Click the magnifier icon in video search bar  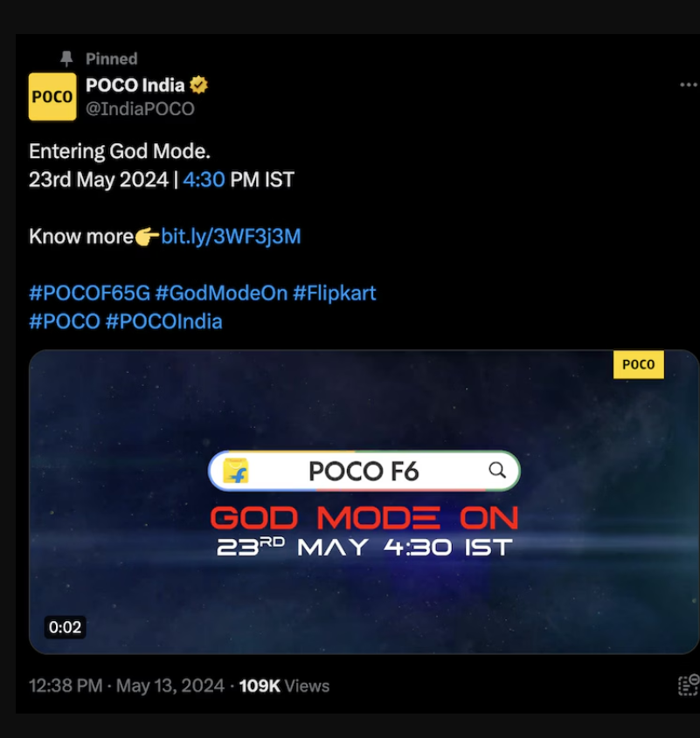click(x=497, y=471)
